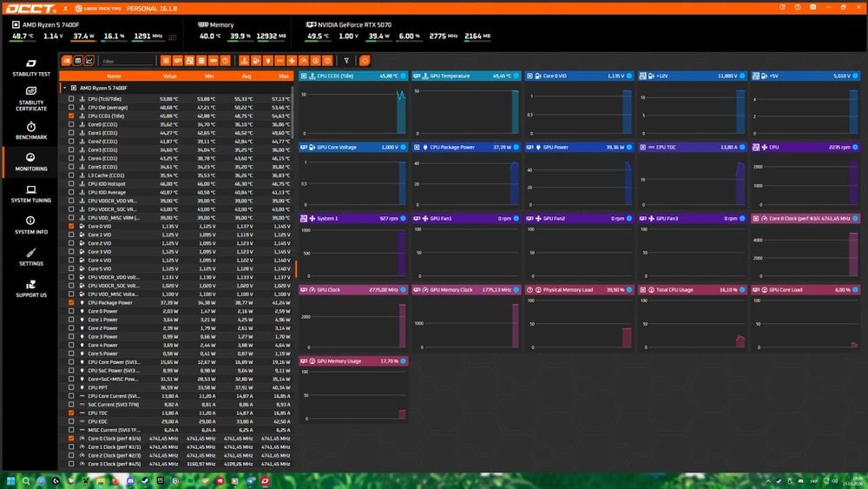The image size is (868, 489).
Task: Click the orange sensor table scrollbar thumb
Action: [x=296, y=268]
